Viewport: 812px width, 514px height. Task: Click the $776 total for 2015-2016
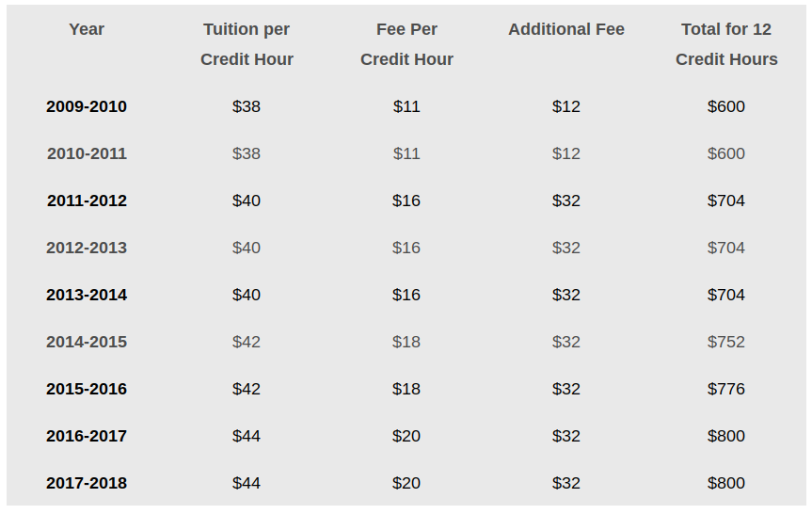tap(726, 389)
